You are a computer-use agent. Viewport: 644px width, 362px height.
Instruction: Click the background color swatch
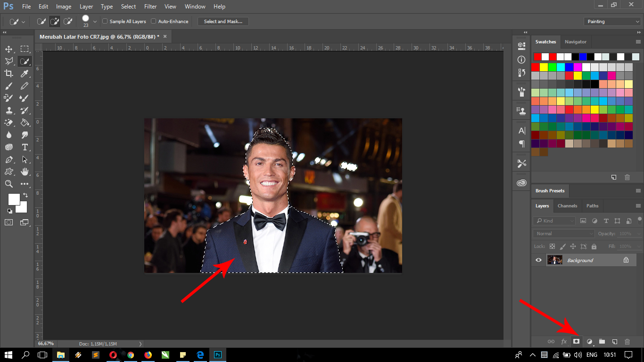coord(23,208)
